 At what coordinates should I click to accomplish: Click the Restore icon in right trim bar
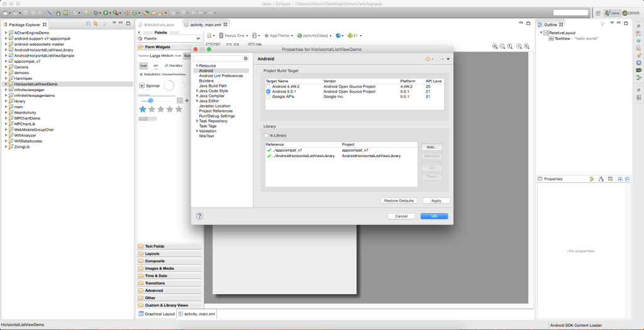coord(639,26)
